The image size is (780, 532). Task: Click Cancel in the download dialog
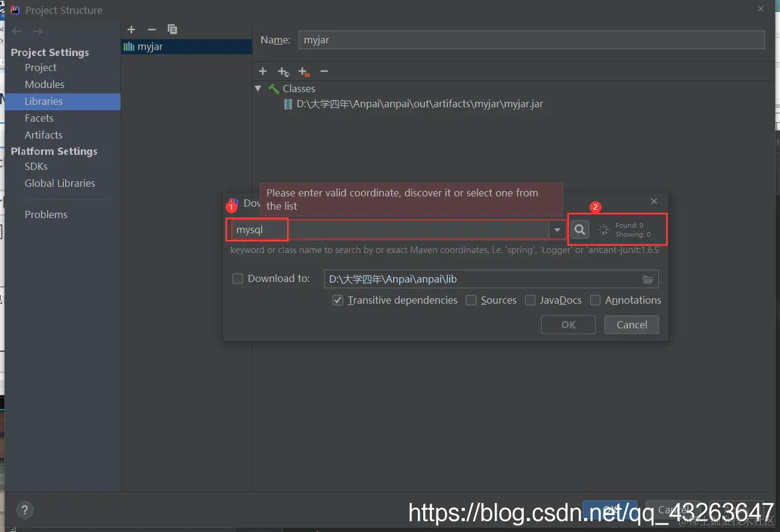click(x=632, y=325)
